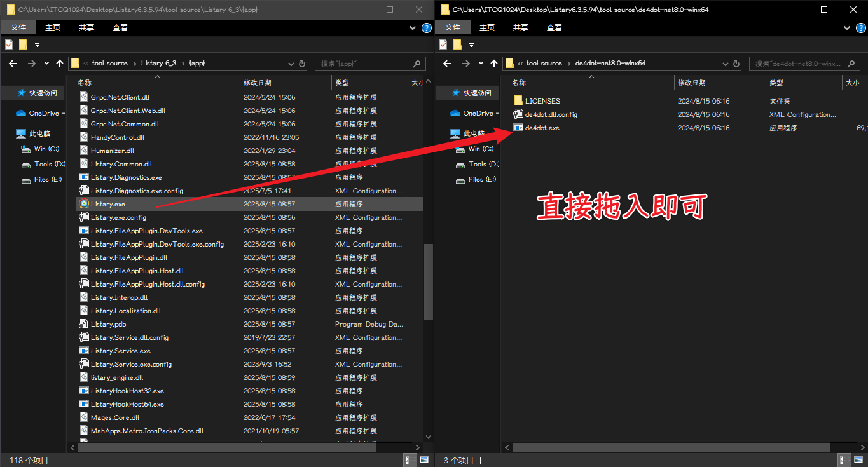
Task: Open 文件 menu in right window
Action: (x=453, y=27)
